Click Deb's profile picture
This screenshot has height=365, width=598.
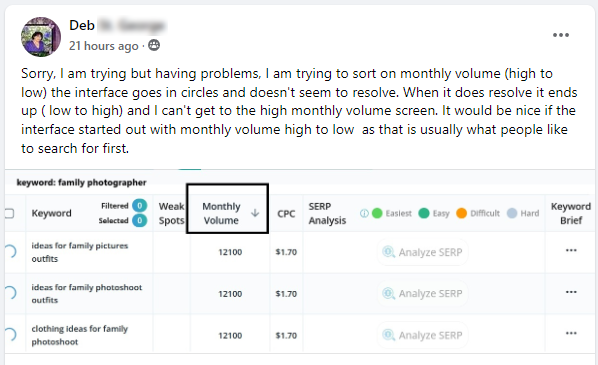[41, 37]
